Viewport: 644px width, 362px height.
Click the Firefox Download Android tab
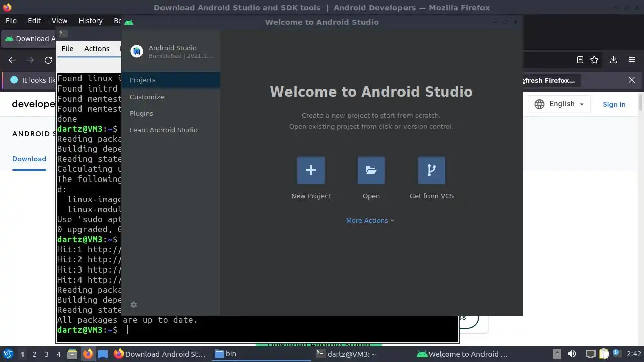click(x=29, y=39)
